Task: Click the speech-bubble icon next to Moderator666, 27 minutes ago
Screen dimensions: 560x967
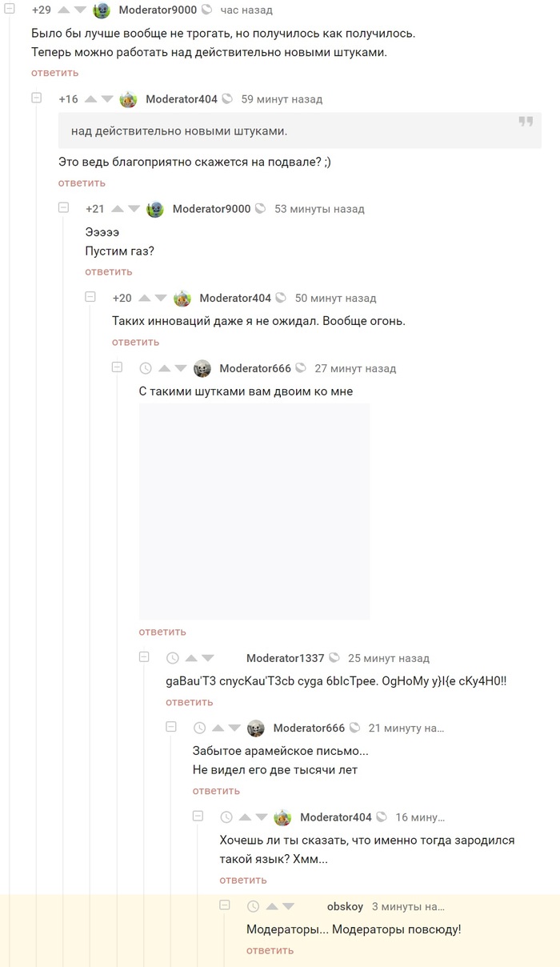Action: (301, 368)
